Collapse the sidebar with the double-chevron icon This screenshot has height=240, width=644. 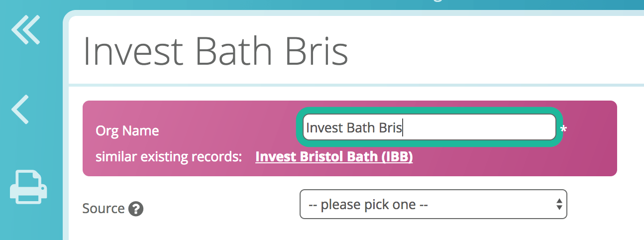point(25,30)
